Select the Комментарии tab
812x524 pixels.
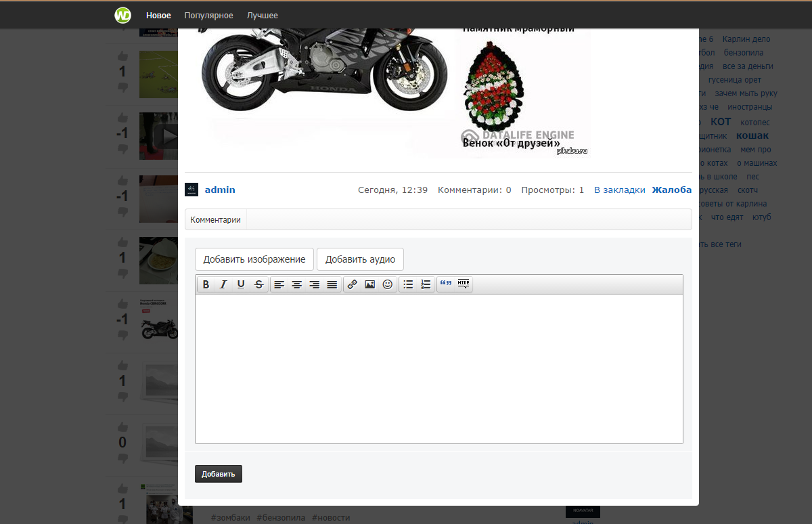click(x=216, y=219)
